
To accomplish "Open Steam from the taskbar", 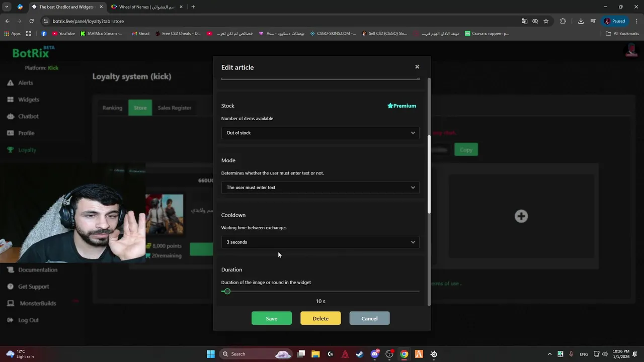I will 360,354.
